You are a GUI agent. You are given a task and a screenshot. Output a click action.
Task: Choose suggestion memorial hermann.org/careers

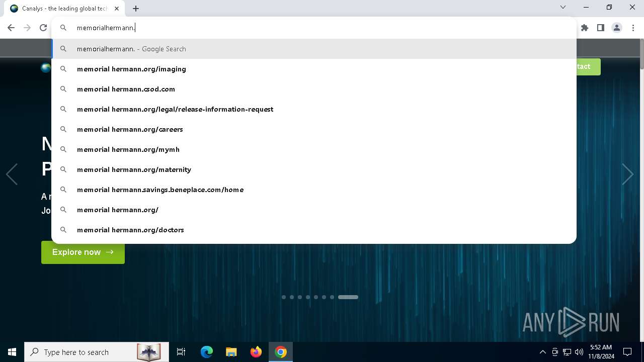[314, 129]
